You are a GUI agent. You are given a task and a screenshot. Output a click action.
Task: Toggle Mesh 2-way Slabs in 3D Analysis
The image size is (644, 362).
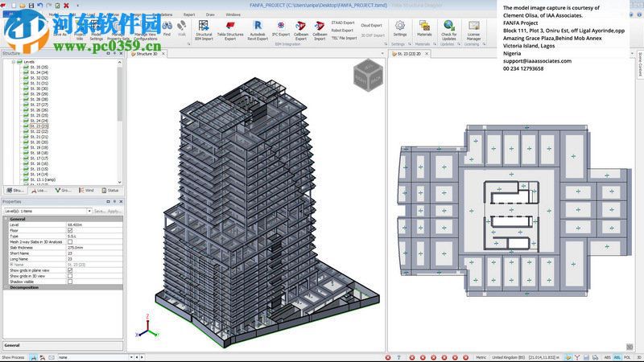(x=70, y=242)
